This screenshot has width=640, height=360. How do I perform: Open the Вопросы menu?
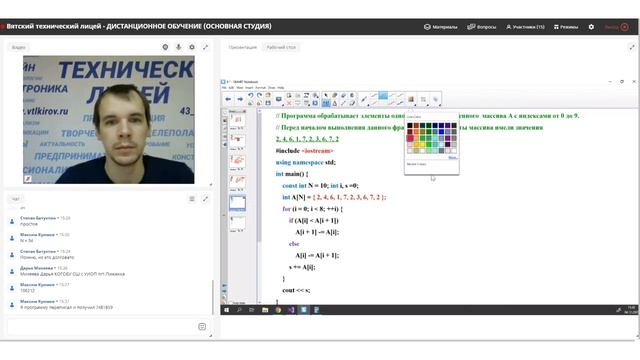482,27
